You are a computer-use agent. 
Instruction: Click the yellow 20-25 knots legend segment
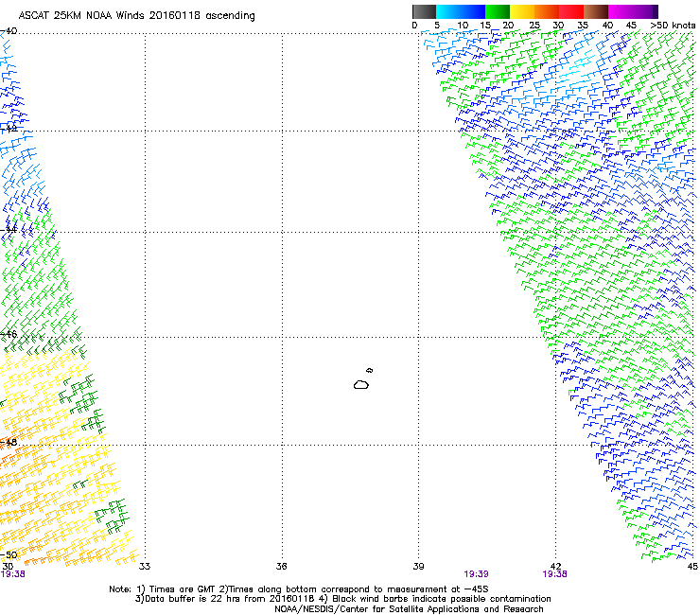[x=522, y=11]
